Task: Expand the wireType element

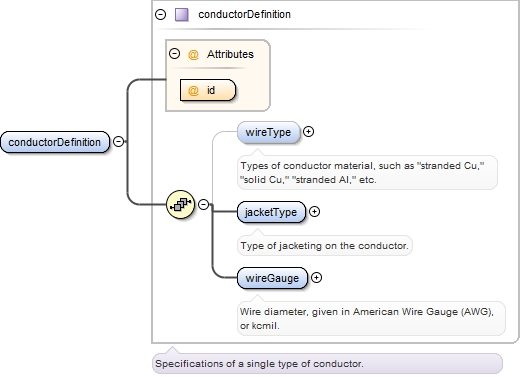Action: click(308, 132)
